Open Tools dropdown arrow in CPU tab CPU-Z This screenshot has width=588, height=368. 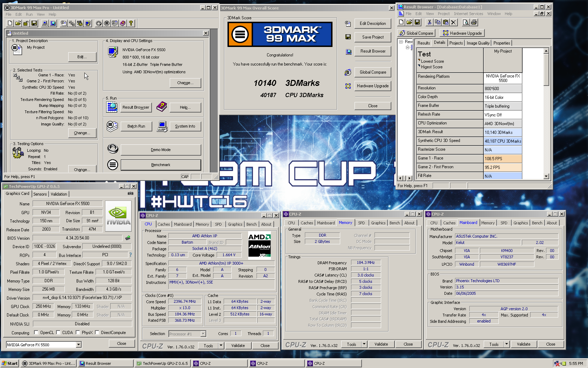tap(221, 346)
